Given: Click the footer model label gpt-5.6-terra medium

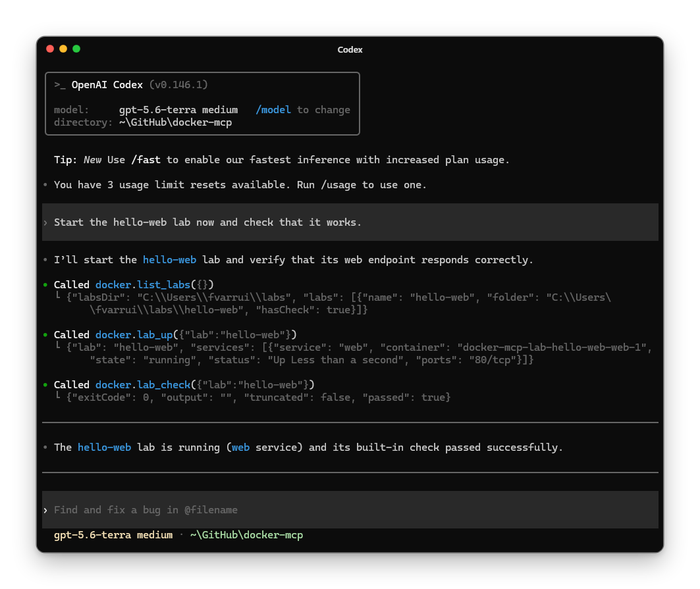Looking at the screenshot, I should [113, 534].
